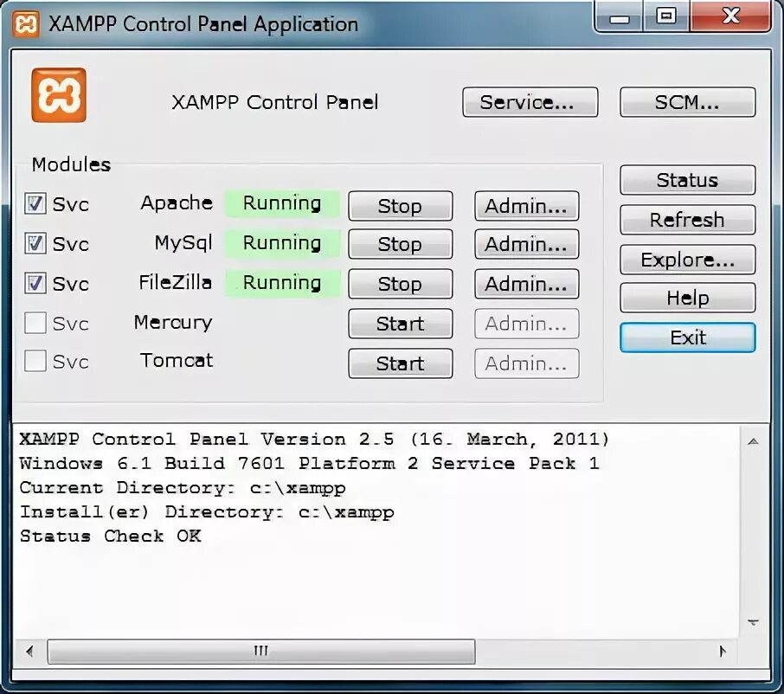Open Help

pos(687,298)
